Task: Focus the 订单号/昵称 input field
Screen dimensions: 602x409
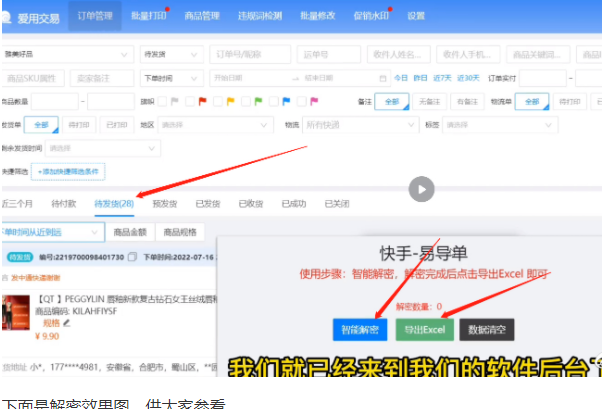Action: 250,54
